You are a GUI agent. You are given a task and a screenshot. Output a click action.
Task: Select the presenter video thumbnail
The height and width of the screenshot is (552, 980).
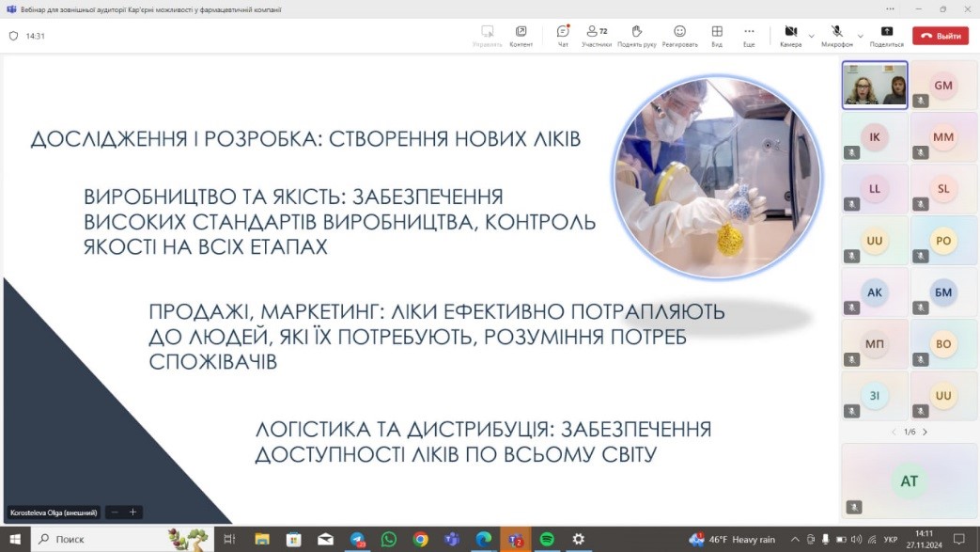875,86
